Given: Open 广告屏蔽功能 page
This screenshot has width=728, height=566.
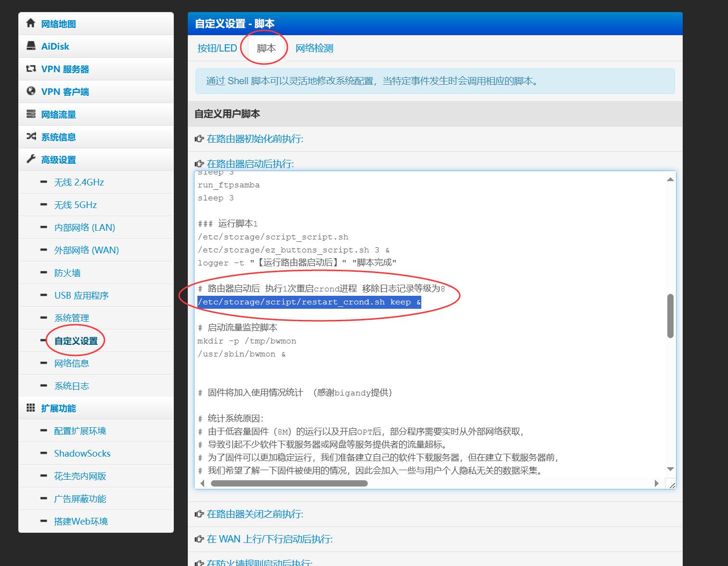Looking at the screenshot, I should pyautogui.click(x=80, y=499).
